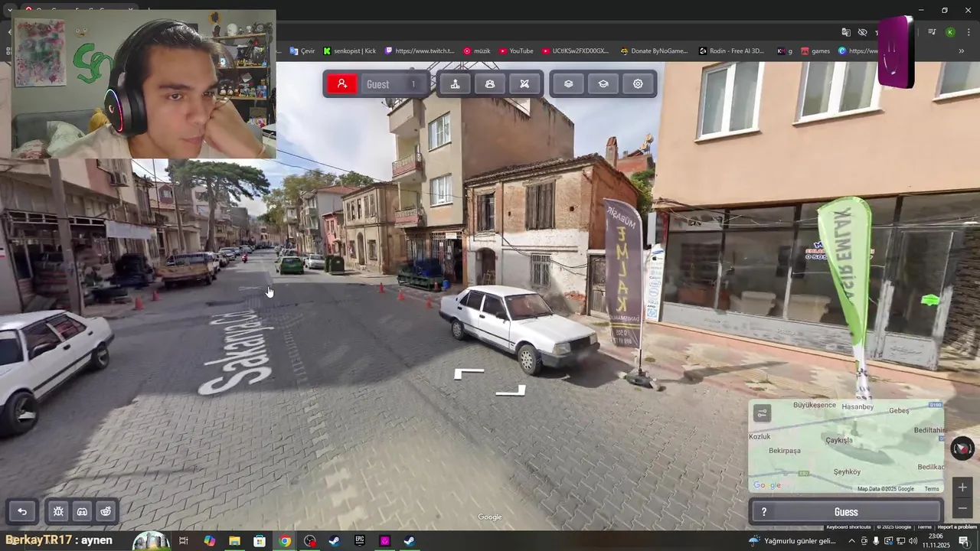Viewport: 980px width, 551px height.
Task: Click the translate page icon in the address bar
Action: (846, 32)
